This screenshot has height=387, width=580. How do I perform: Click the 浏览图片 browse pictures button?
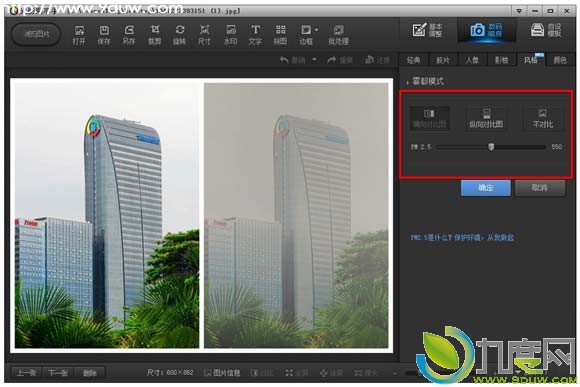pos(36,34)
